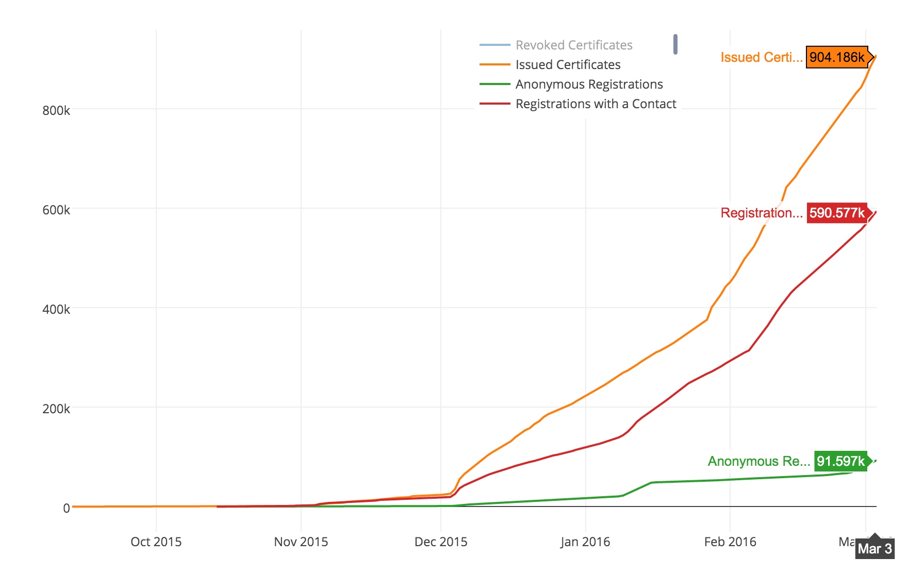Click the light blue legend line swatch
Screen dimensions: 924x574
494,45
